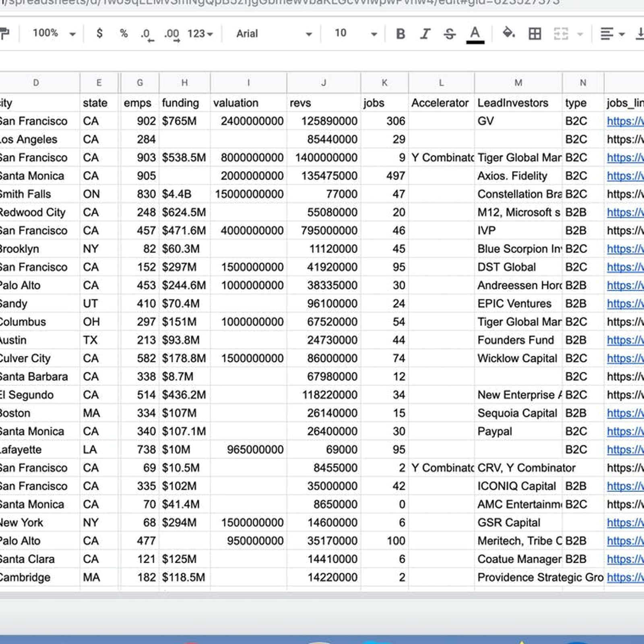Decrease decimal places
The width and height of the screenshot is (644, 644).
147,34
